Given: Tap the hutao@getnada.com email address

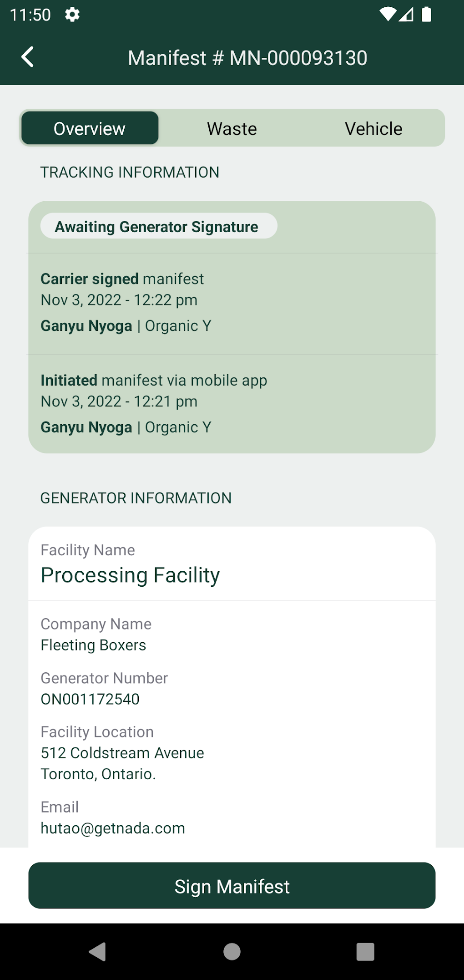Looking at the screenshot, I should pyautogui.click(x=113, y=828).
